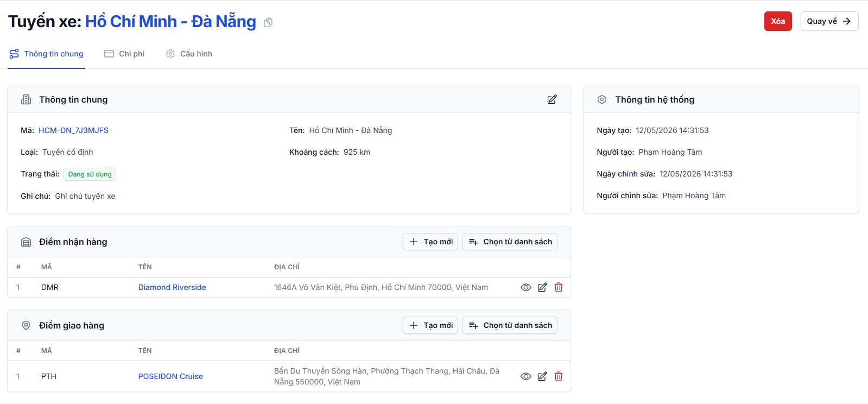Open route code HCM-DN_7J3MJFS link
The width and height of the screenshot is (868, 404).
(73, 130)
